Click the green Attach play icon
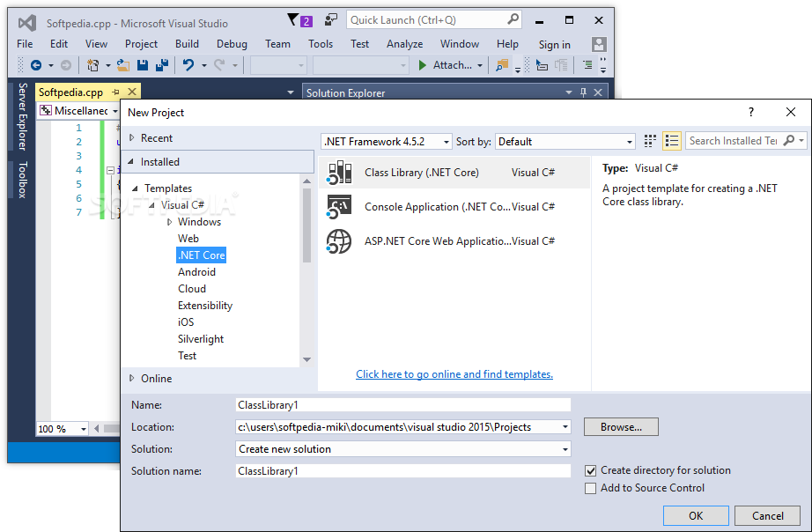 pos(423,65)
